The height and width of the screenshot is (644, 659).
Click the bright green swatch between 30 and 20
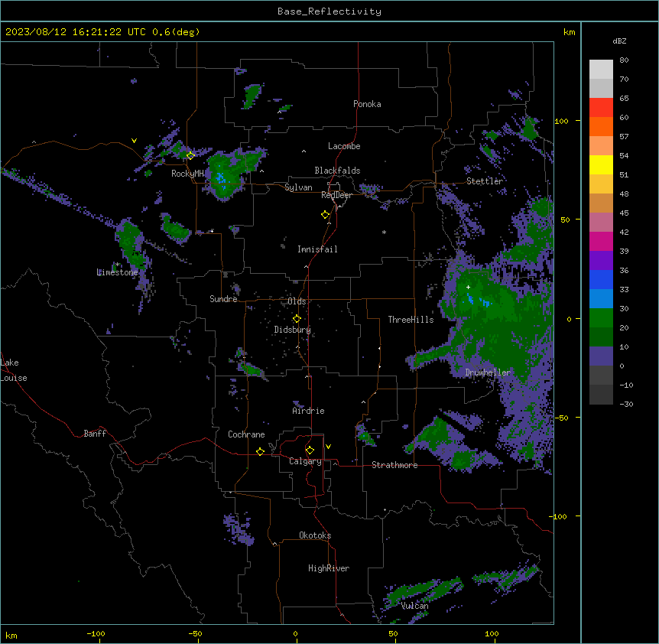601,318
